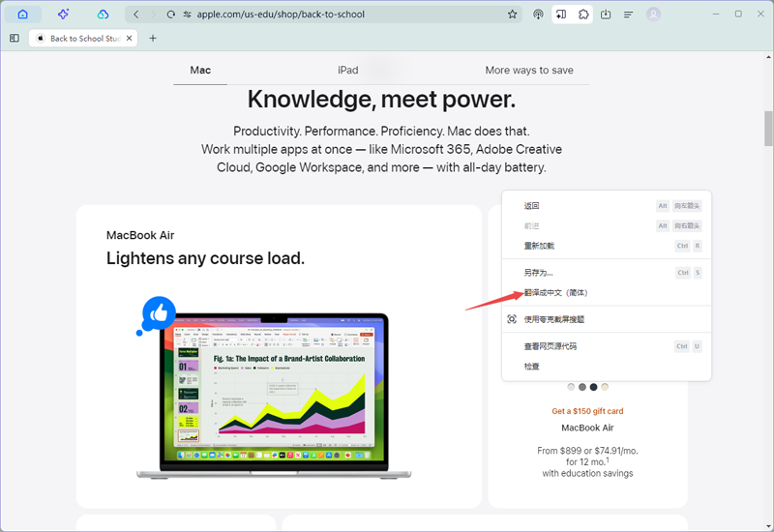Choose 使用夸克截屏搜题 menu entry
The height and width of the screenshot is (532, 774).
607,319
